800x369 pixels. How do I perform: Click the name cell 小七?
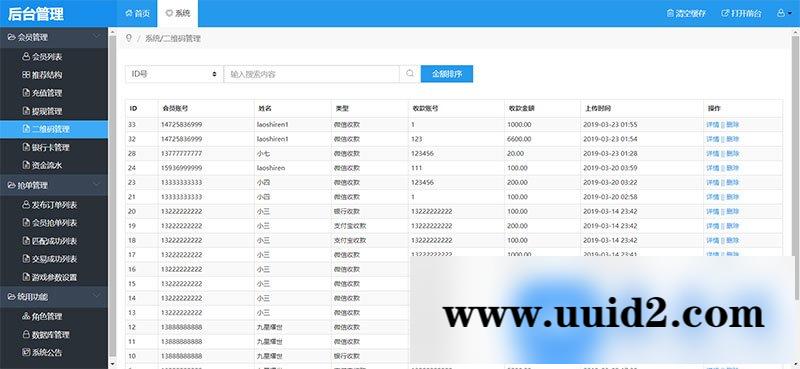click(x=263, y=153)
